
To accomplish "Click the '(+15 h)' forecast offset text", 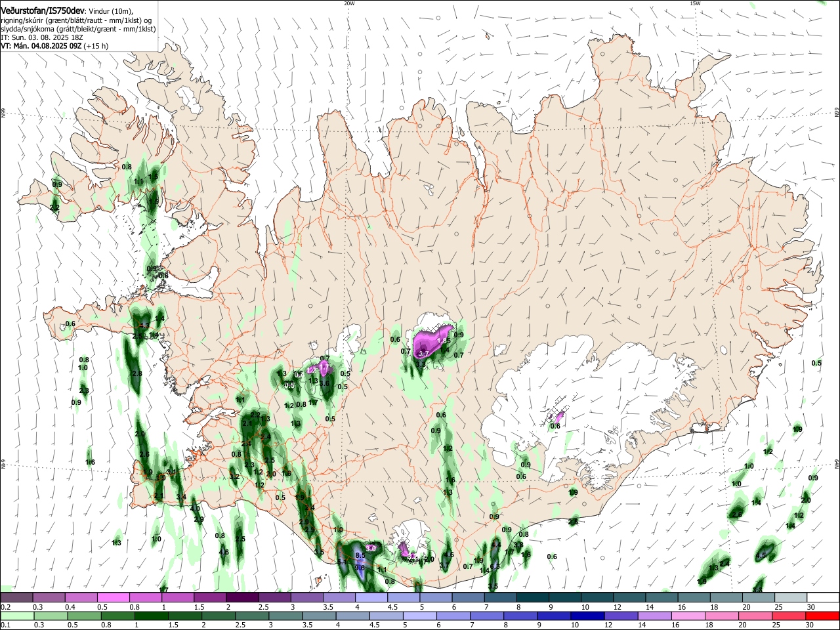I will [96, 46].
